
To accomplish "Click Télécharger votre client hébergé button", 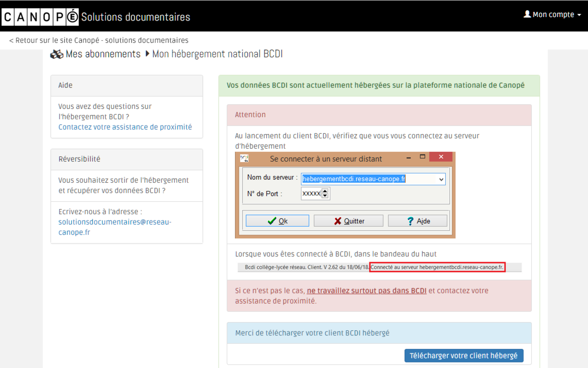I will [464, 356].
